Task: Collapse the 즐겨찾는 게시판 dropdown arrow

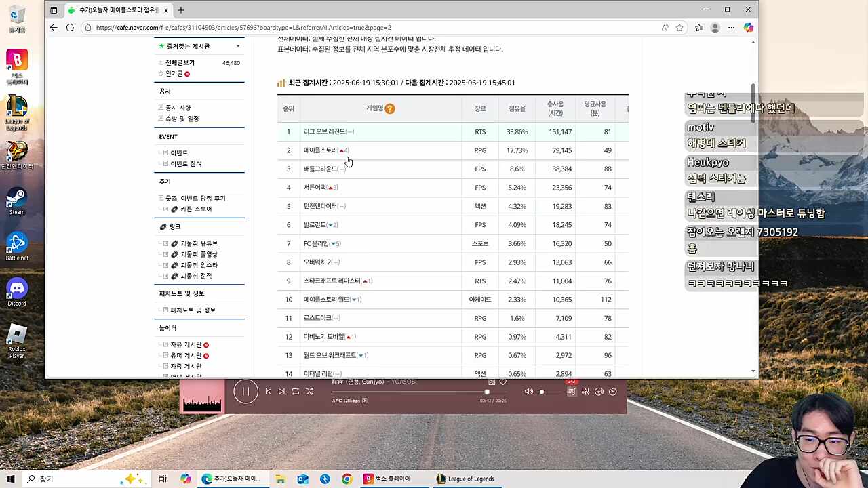Action: (238, 47)
